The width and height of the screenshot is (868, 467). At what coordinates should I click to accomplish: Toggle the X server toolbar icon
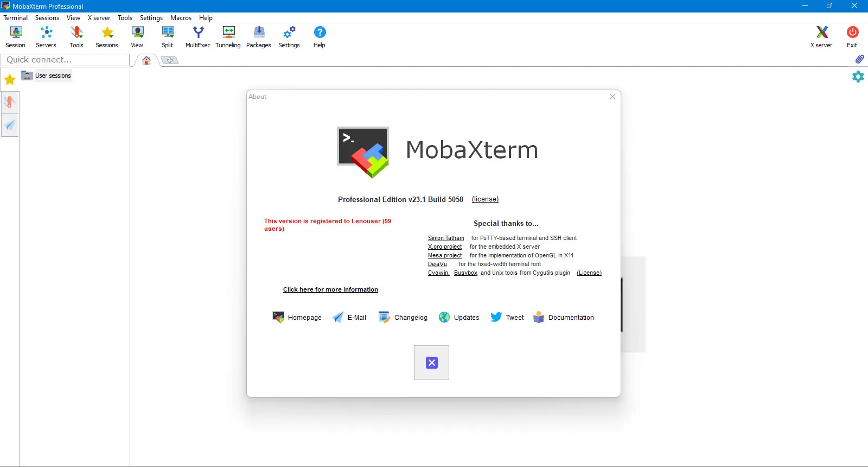pos(821,37)
